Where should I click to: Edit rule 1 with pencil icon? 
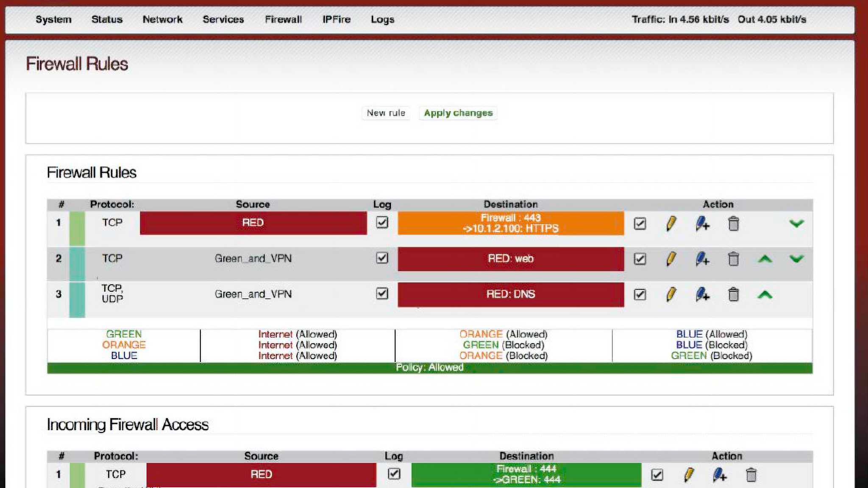pyautogui.click(x=671, y=223)
